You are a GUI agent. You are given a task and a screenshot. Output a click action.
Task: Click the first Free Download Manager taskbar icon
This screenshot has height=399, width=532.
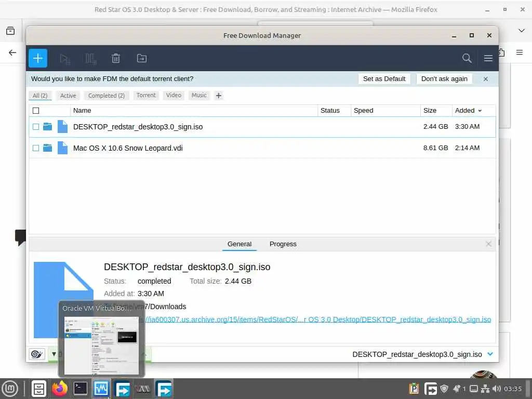122,389
